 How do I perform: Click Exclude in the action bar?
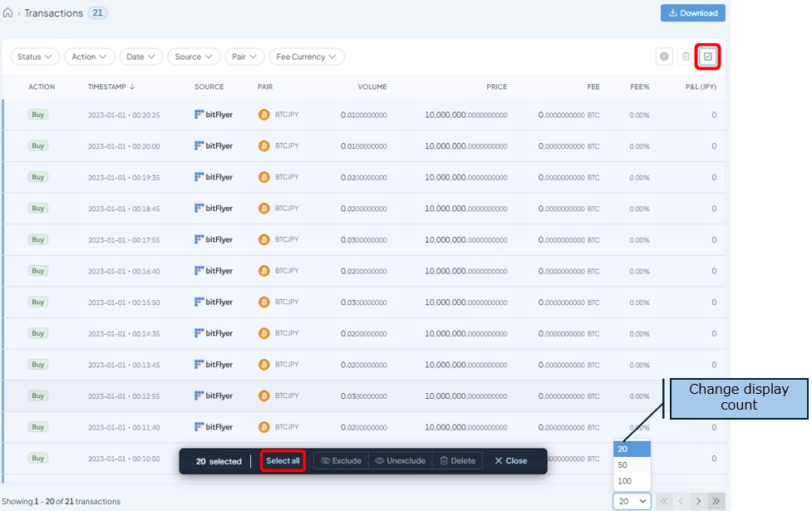click(x=342, y=461)
